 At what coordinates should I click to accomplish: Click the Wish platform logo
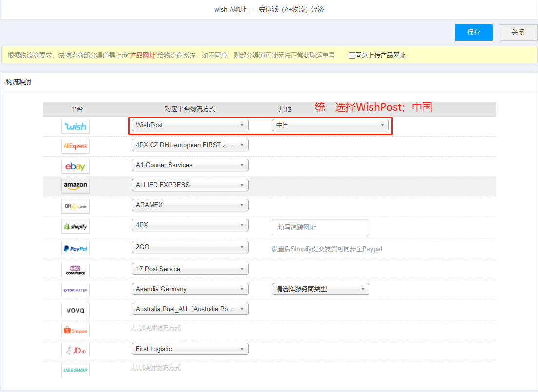[76, 126]
